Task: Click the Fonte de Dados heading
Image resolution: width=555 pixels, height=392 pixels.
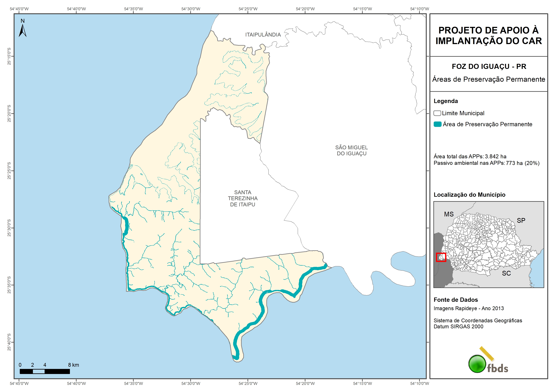Action: 456,300
